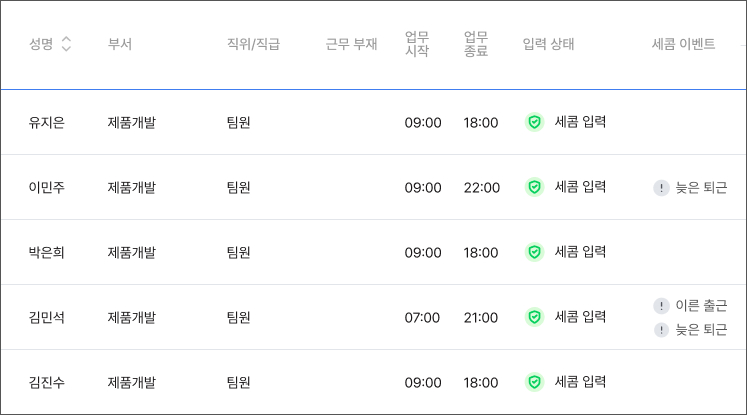Click the 부서 column header
The image size is (747, 415).
(x=120, y=44)
